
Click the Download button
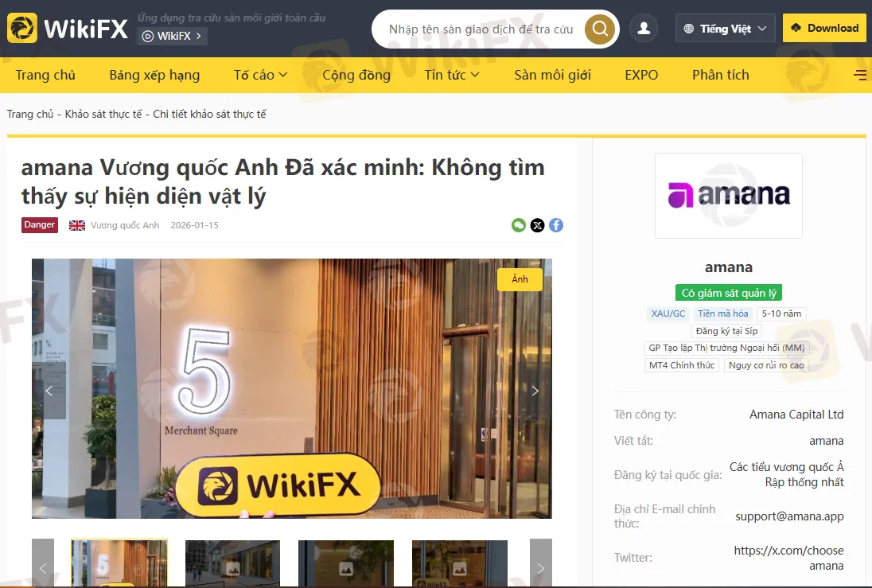(824, 28)
